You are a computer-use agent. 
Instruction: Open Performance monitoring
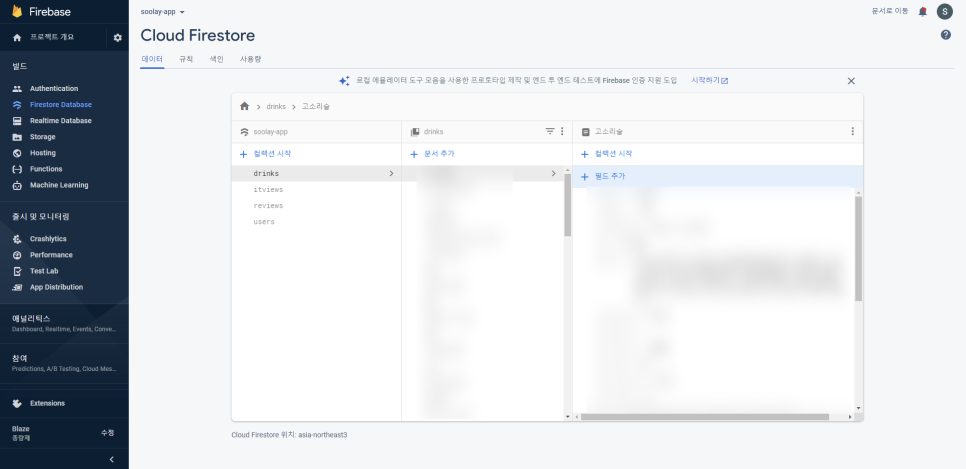tap(51, 255)
